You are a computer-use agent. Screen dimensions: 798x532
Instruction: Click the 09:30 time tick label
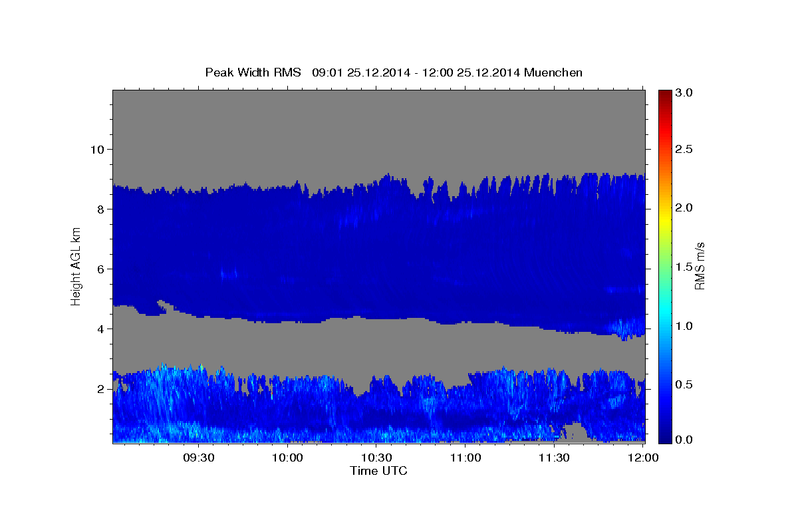(198, 458)
